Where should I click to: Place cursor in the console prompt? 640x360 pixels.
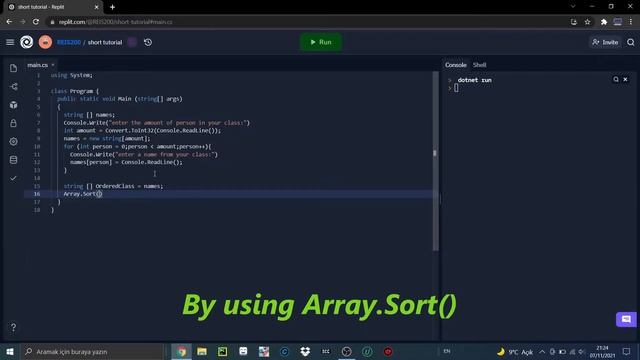tap(456, 88)
